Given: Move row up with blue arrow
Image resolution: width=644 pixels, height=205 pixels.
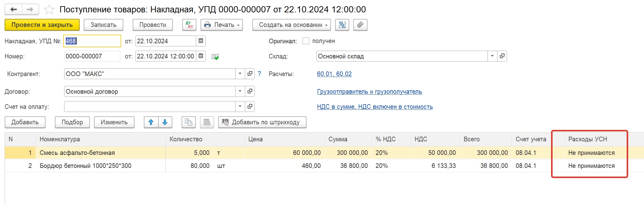Looking at the screenshot, I should point(151,122).
